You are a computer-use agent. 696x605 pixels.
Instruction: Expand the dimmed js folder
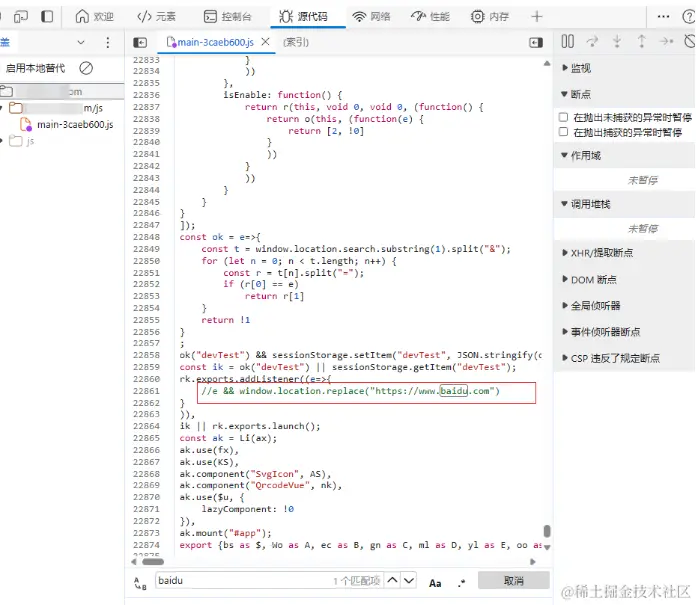click(x=2, y=141)
